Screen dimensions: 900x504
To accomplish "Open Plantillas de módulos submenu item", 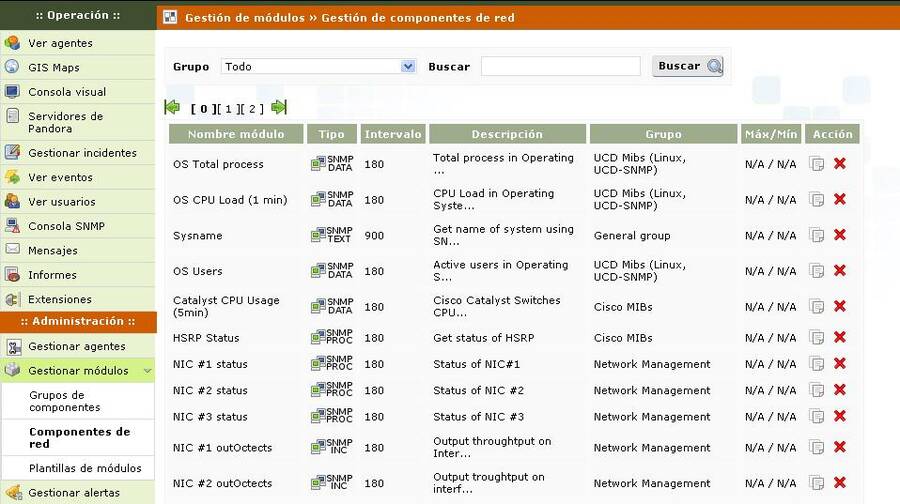I will (85, 468).
